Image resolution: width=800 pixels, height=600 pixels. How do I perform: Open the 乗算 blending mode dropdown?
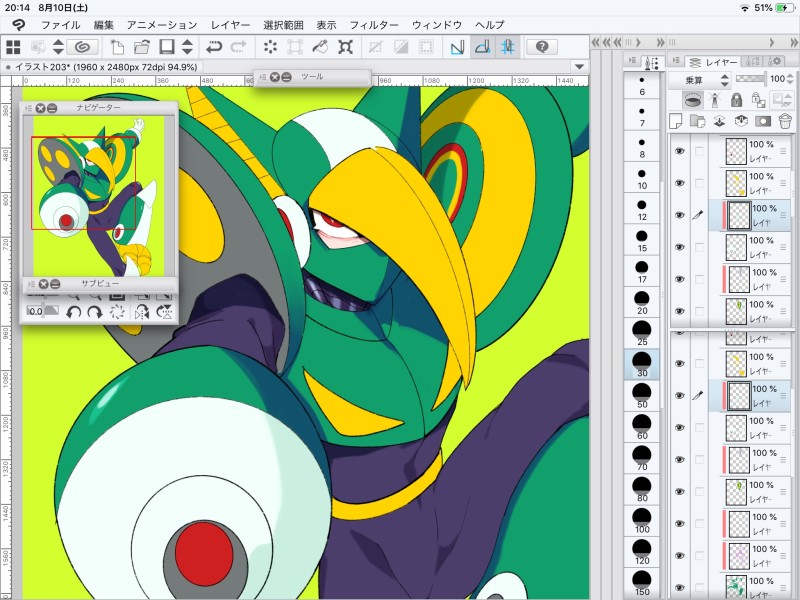(x=699, y=80)
